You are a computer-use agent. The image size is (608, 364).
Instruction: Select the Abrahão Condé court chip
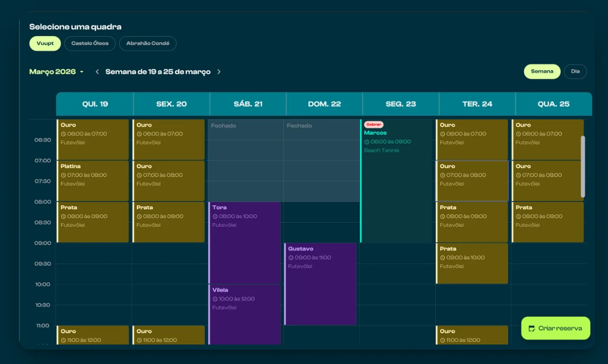coord(148,43)
